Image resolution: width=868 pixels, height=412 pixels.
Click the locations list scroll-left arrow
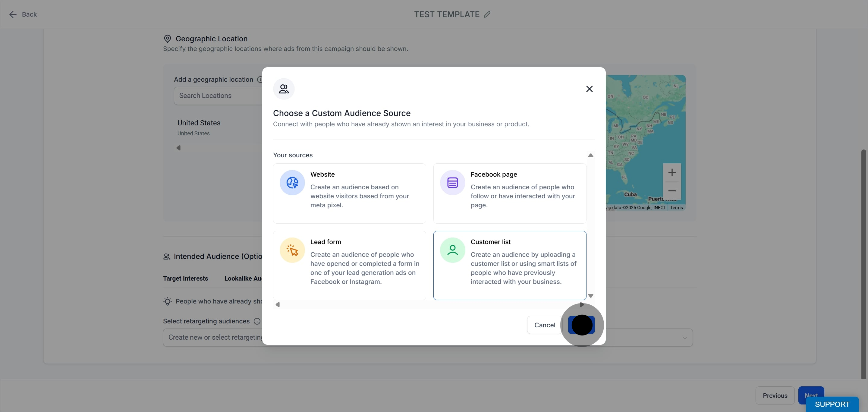[x=179, y=148]
